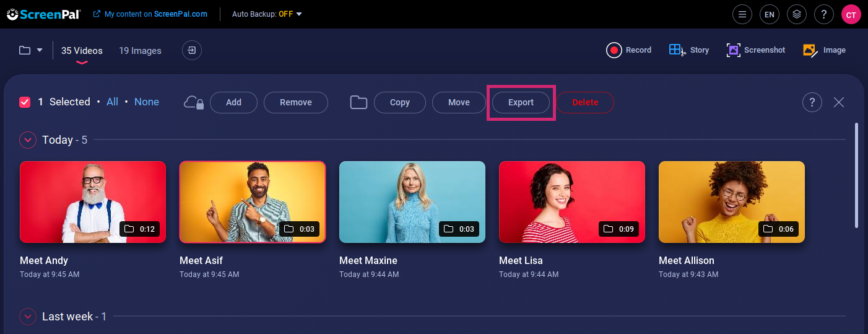Click the ScreenPal logo
Image resolution: width=868 pixels, height=334 pixels.
pyautogui.click(x=43, y=14)
